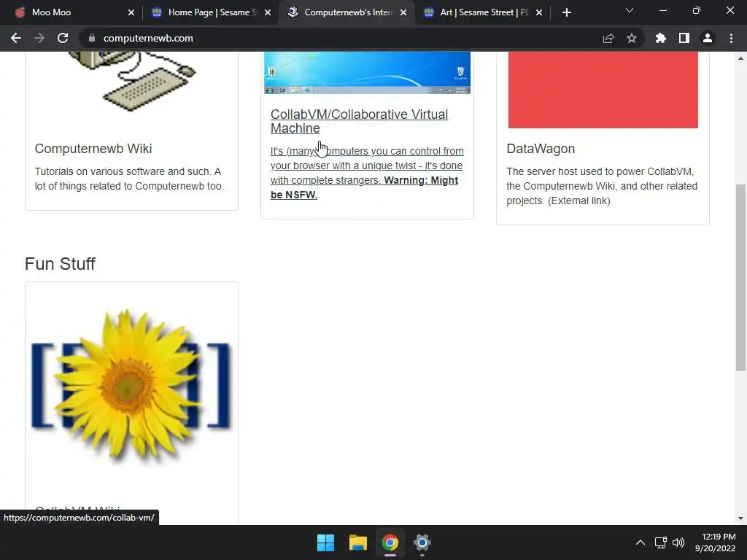Open the CollabVM/Collaborative Virtual Machine link
The image size is (747, 560).
click(x=359, y=121)
